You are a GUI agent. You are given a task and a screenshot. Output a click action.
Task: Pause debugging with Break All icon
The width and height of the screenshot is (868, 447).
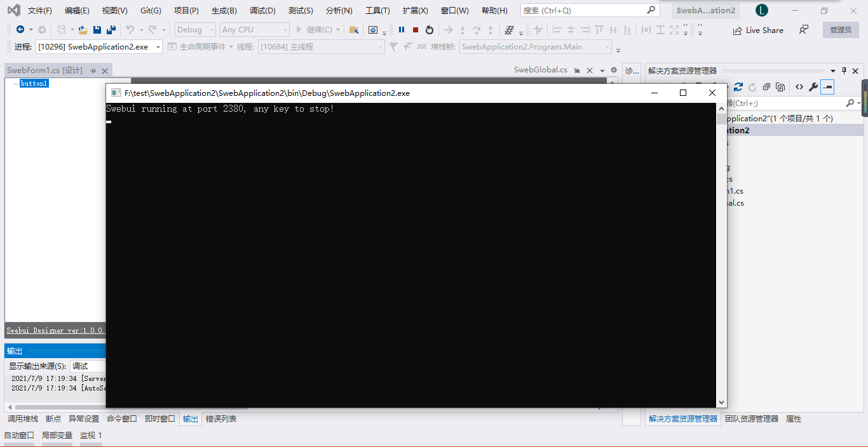click(402, 30)
